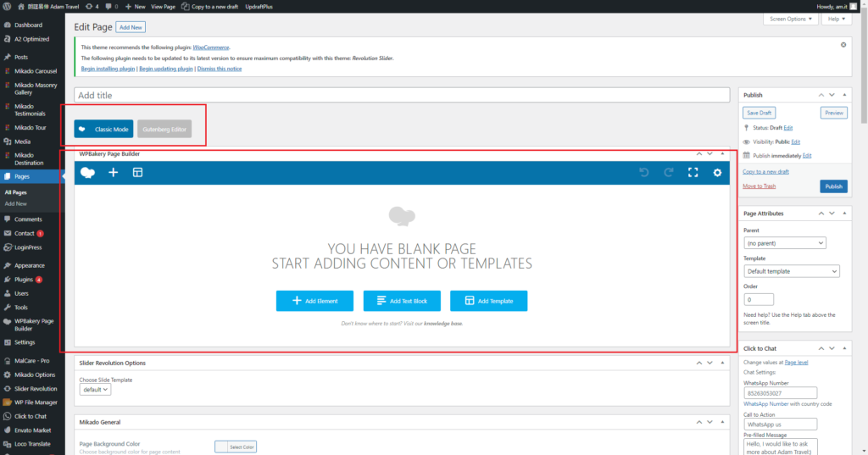Move the WPBakery Page Builder panel up

click(699, 154)
